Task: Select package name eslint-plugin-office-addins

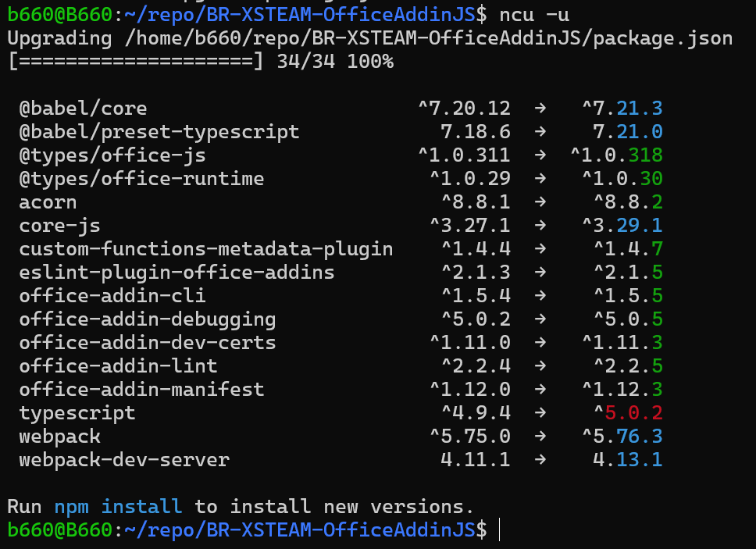Action: [x=177, y=273]
